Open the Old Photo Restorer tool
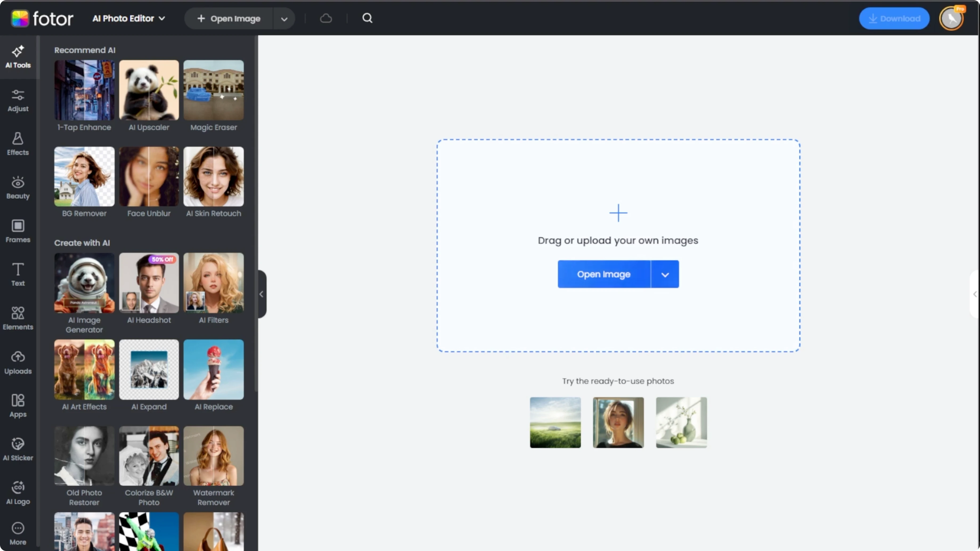980x551 pixels. (x=84, y=466)
